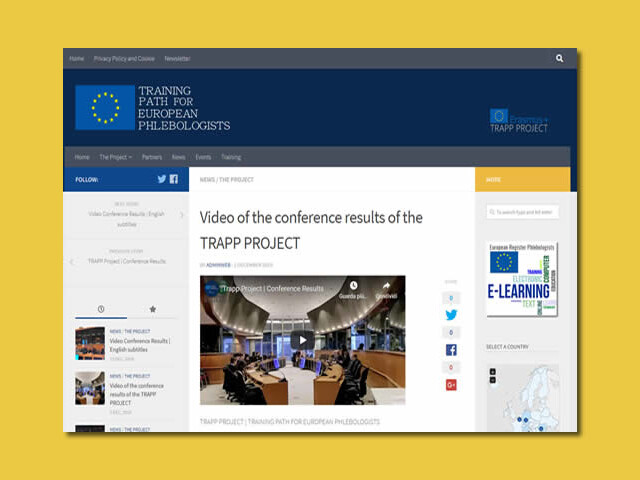Click the 'Trapp Project | Conference Results' video title
Screen dimensions: 640x480
(x=273, y=289)
